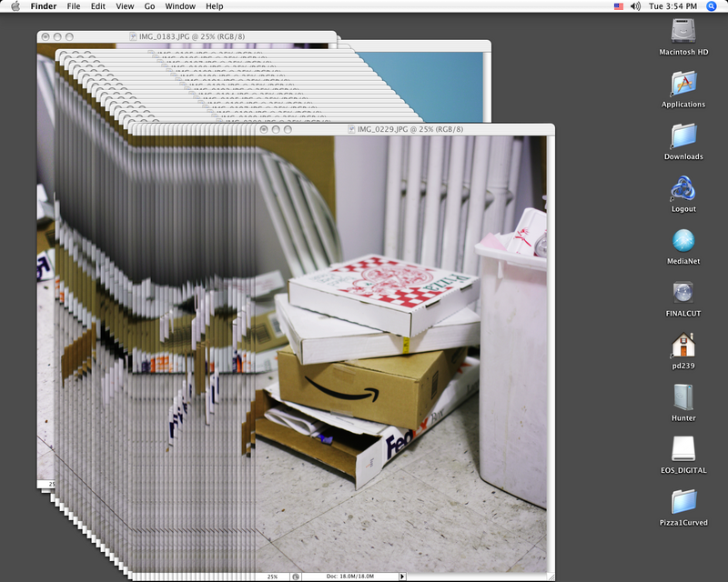Image resolution: width=728 pixels, height=582 pixels.
Task: Click the IMG_0229.JPG document proxy icon
Action: click(x=351, y=129)
